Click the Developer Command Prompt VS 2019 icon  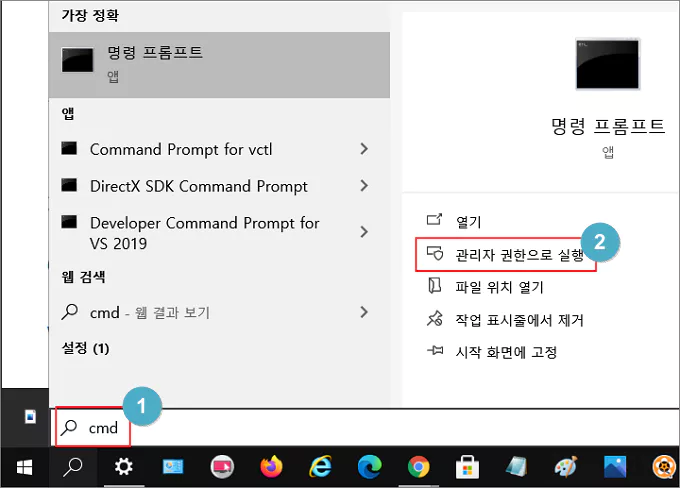[69, 222]
